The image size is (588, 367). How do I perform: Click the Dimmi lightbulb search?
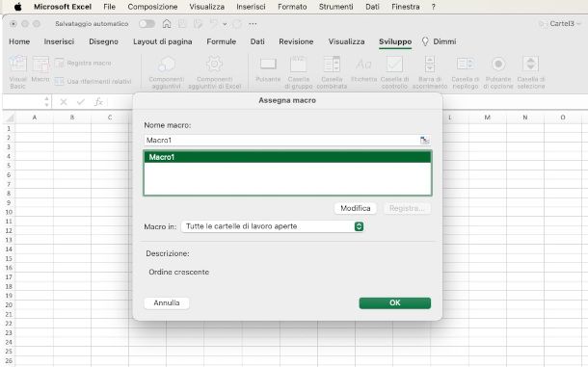(x=440, y=41)
